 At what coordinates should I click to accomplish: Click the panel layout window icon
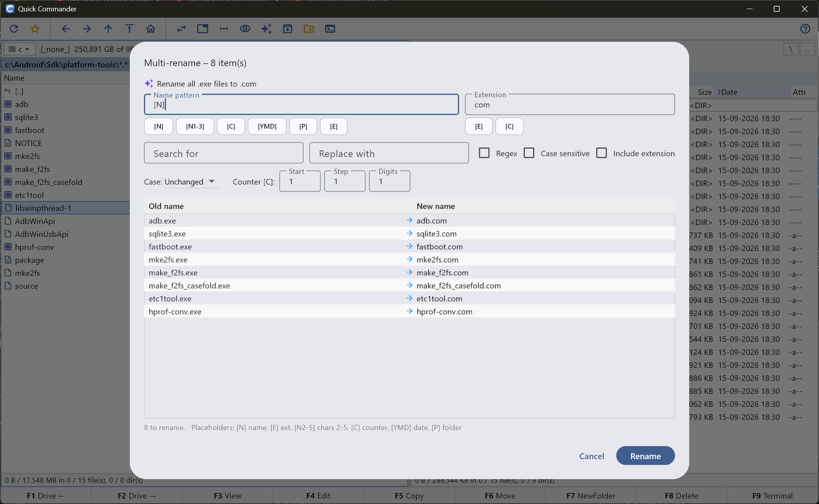[203, 29]
